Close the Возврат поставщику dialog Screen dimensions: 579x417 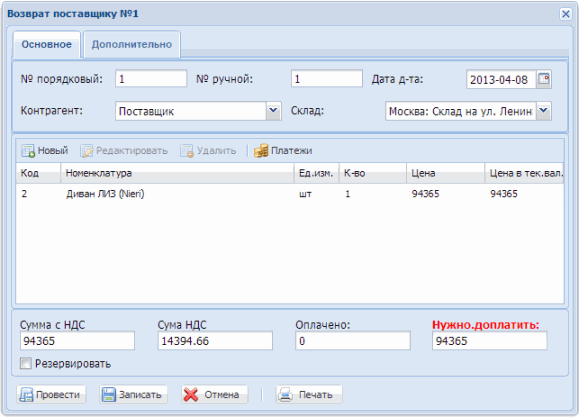(565, 14)
